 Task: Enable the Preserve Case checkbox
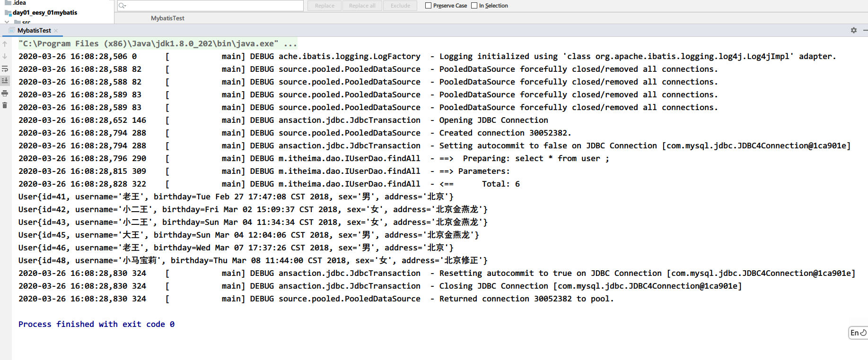pyautogui.click(x=428, y=6)
